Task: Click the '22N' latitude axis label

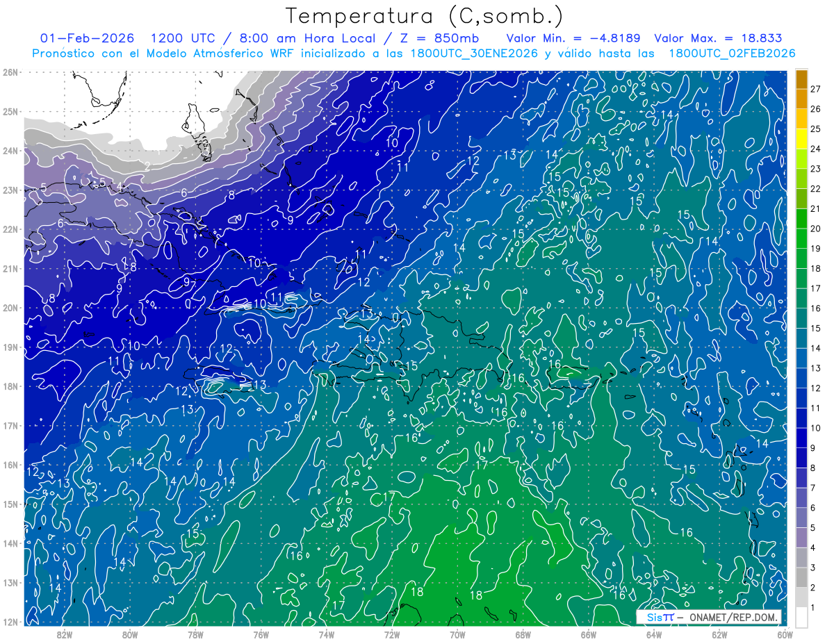Action: point(10,229)
